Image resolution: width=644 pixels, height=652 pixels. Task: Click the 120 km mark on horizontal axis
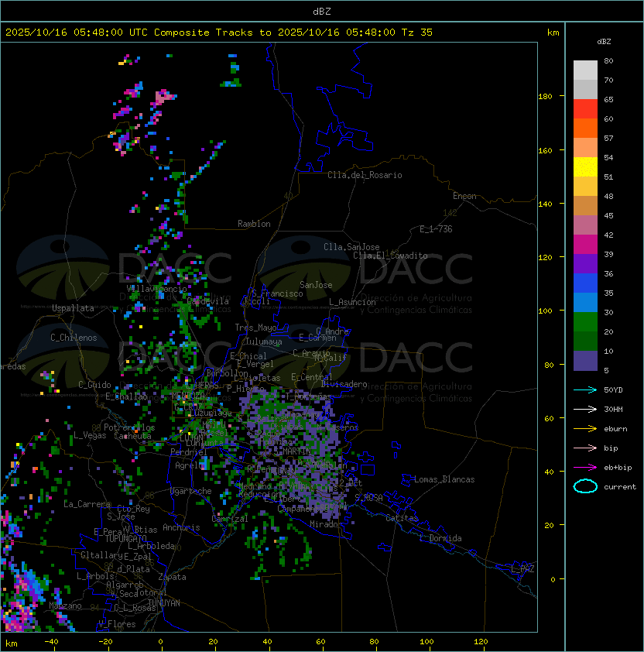pyautogui.click(x=481, y=642)
